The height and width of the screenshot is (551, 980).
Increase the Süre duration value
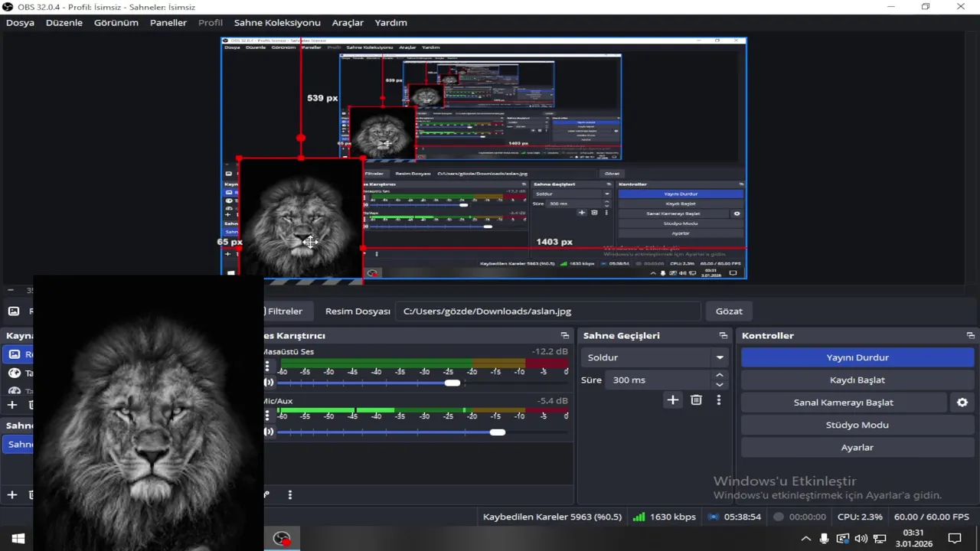(719, 376)
